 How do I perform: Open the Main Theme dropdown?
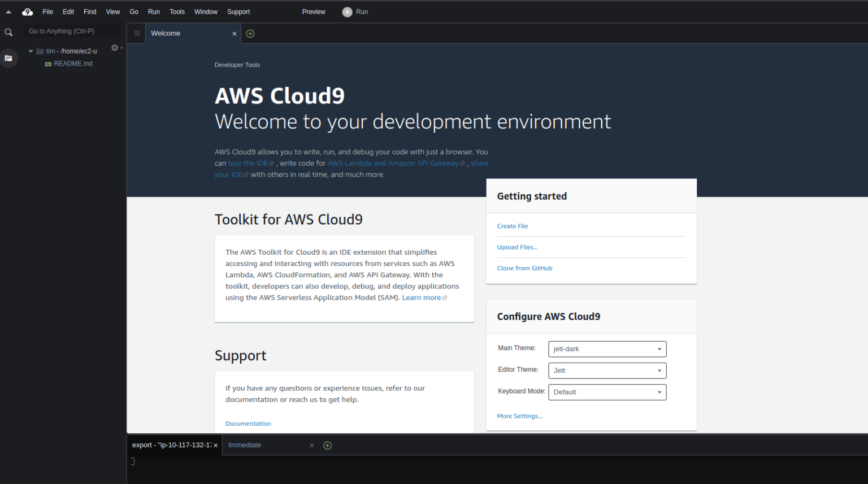607,349
